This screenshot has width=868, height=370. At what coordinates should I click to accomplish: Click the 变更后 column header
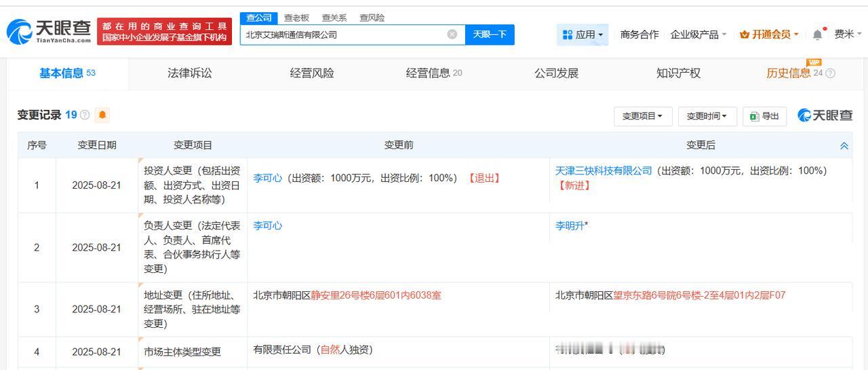[x=701, y=145]
